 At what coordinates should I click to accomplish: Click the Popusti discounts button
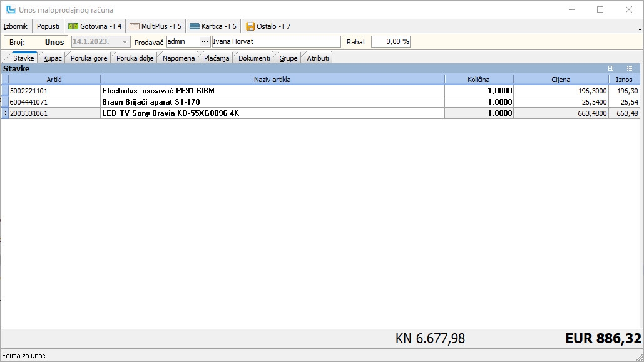pos(48,26)
